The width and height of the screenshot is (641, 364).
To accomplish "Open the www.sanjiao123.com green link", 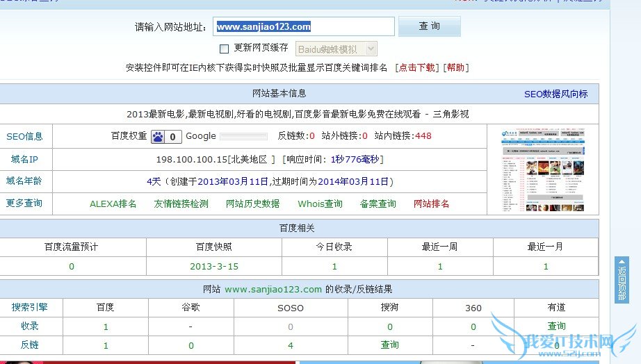I will pyautogui.click(x=273, y=290).
